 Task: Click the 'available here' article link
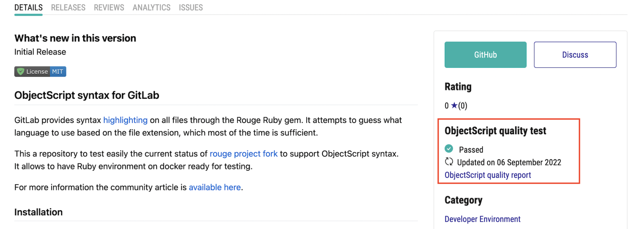click(x=215, y=187)
